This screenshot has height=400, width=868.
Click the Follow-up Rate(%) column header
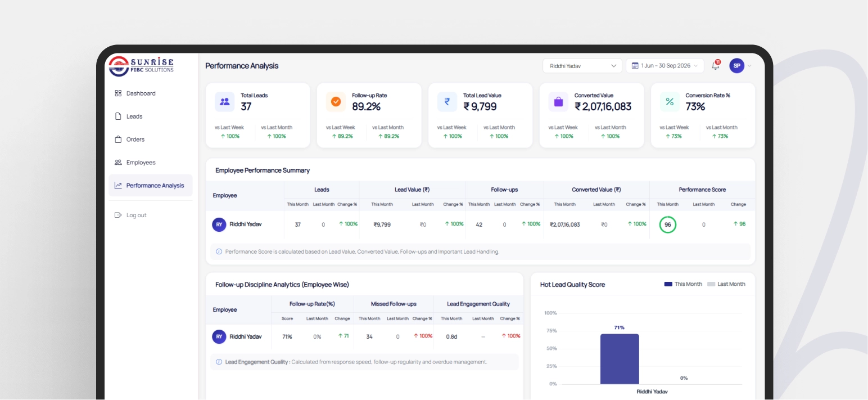coord(312,304)
